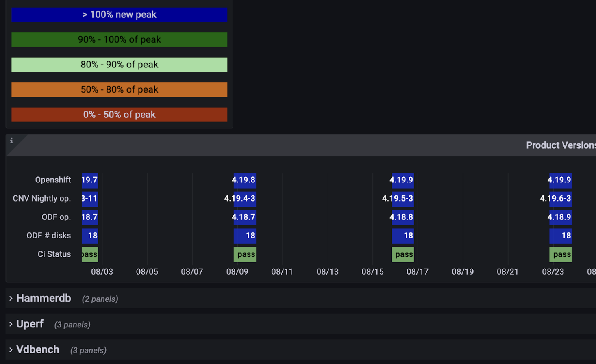Click the CNV Nightly 4.19.5-3 cell
This screenshot has height=364, width=596.
(402, 199)
